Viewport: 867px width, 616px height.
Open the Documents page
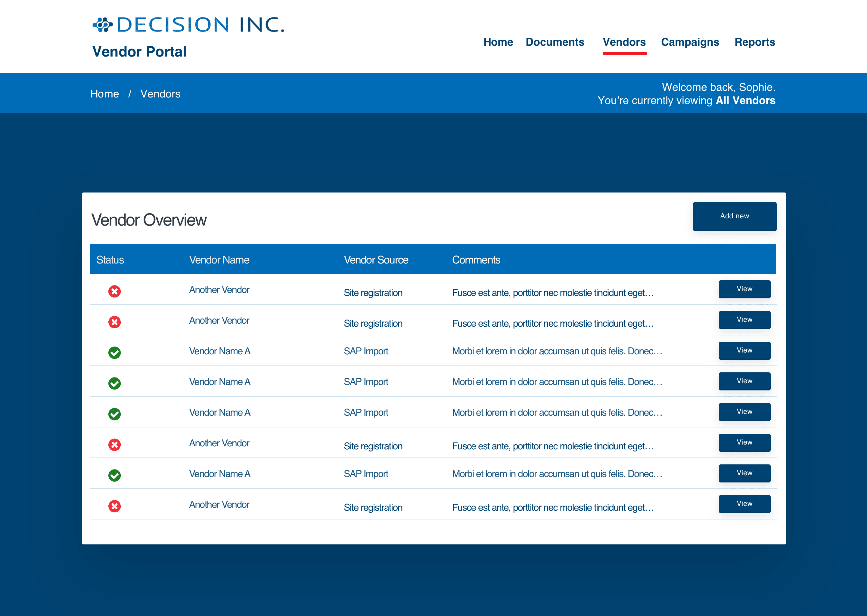[555, 42]
